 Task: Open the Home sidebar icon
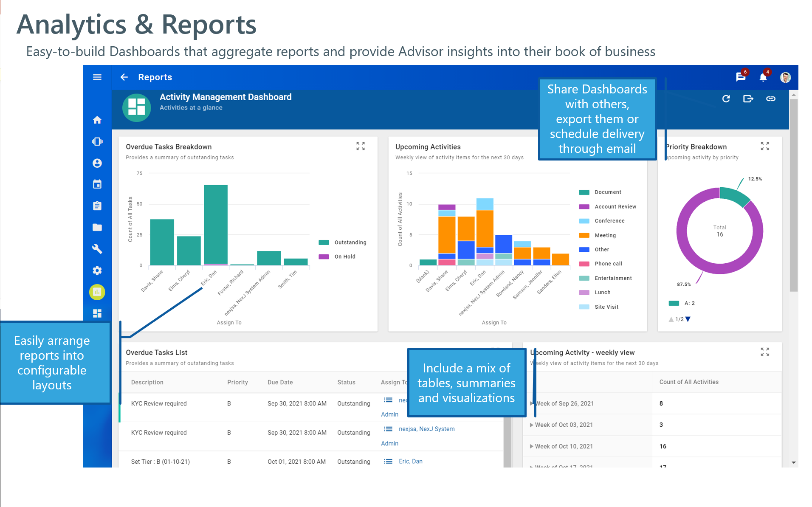pyautogui.click(x=97, y=120)
